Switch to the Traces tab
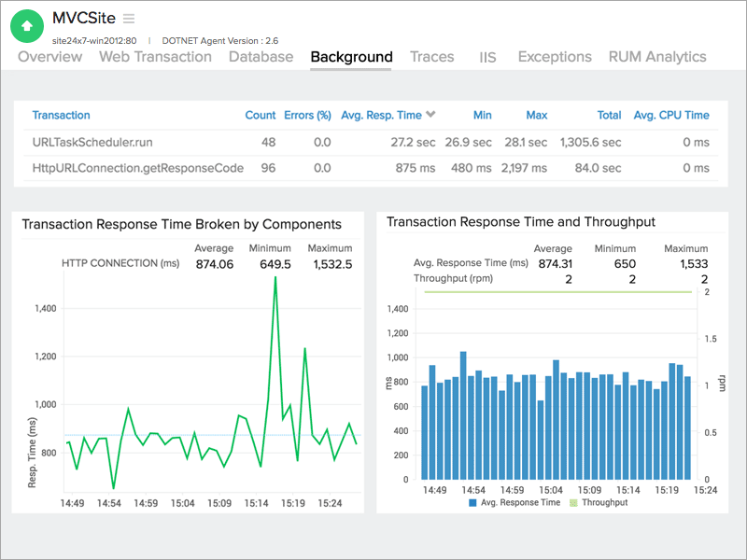Screen dimensions: 747x560 pyautogui.click(x=432, y=57)
